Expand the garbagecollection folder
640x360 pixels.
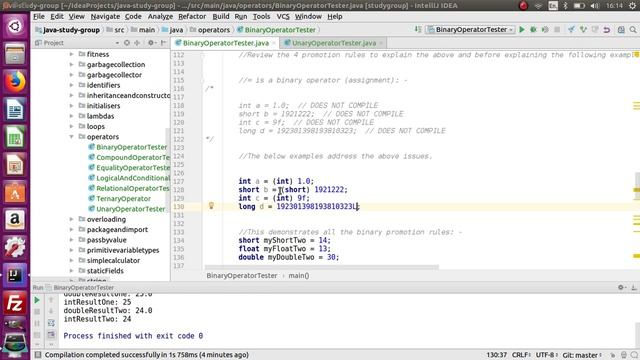pyautogui.click(x=71, y=64)
